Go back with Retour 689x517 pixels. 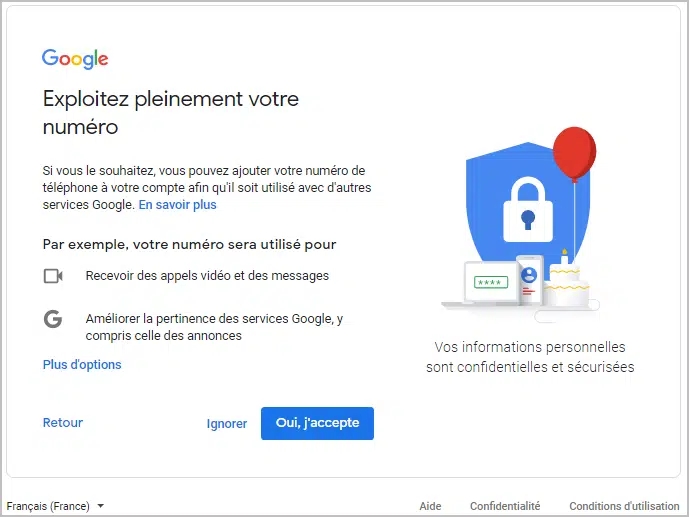[x=63, y=423]
